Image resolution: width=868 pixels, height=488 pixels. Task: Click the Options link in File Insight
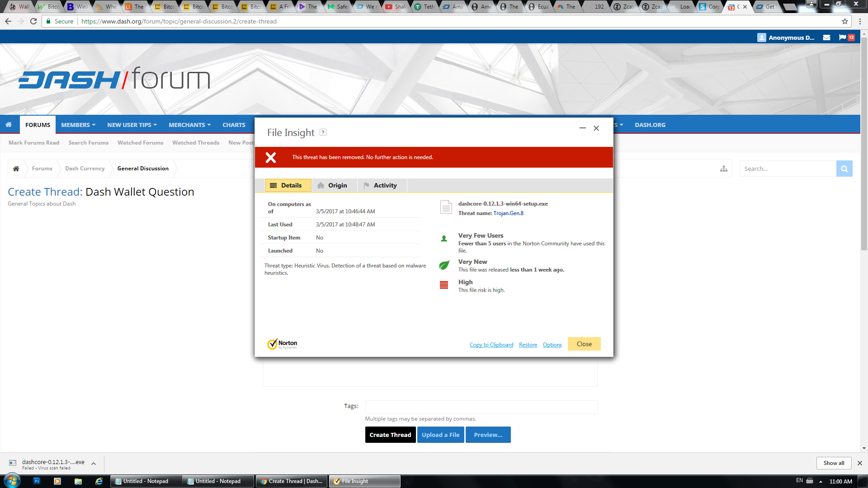(552, 344)
